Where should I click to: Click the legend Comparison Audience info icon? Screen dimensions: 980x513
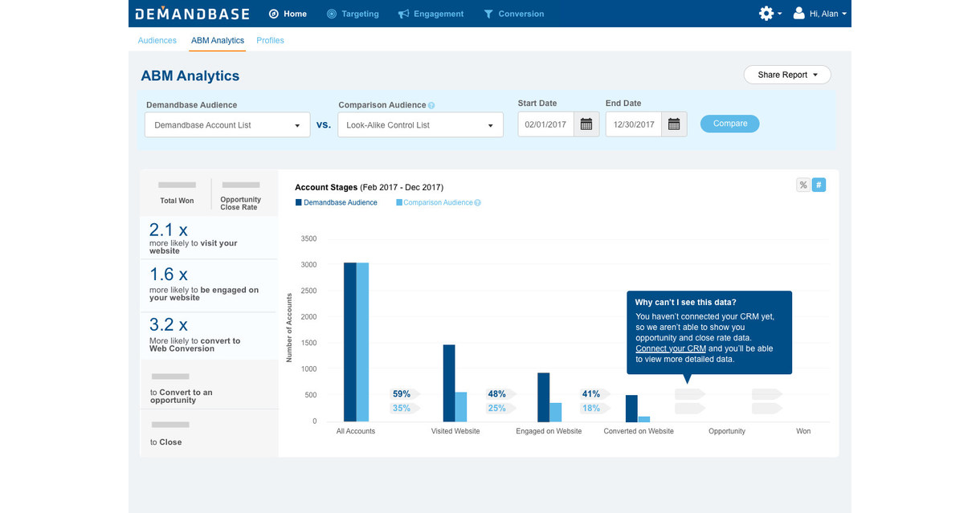click(477, 203)
